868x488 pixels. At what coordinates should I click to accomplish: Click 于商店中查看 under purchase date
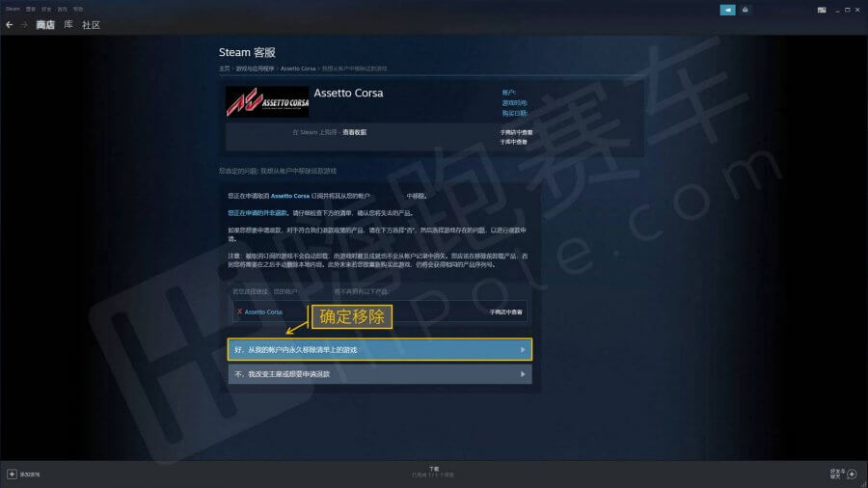pos(517,133)
